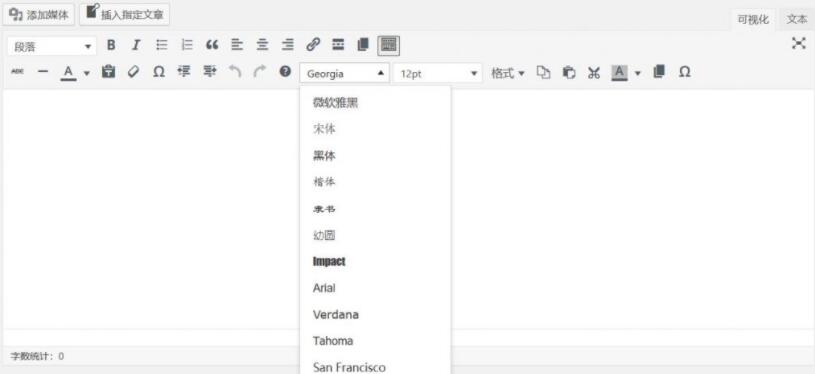Apply the background highlight color A
Screen dimensions: 815x374
(x=619, y=73)
